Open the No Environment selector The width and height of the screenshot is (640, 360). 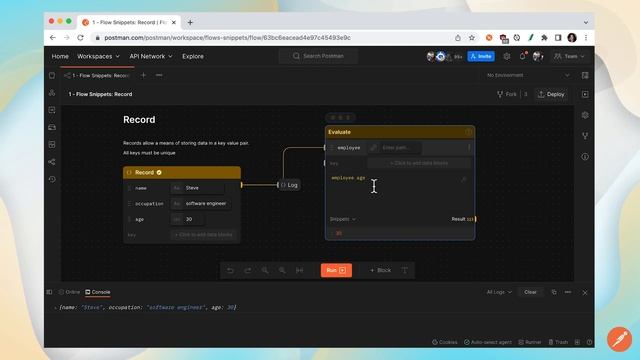[528, 76]
